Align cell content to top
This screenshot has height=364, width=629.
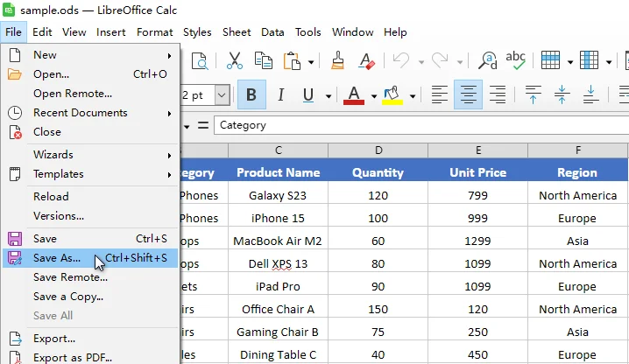[534, 95]
